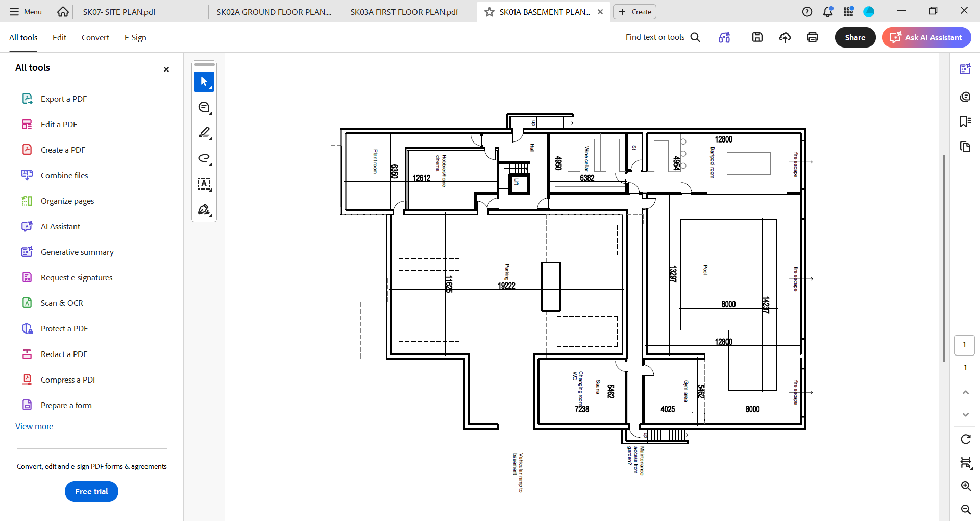Expand View more tools list
The width and height of the screenshot is (980, 521).
pyautogui.click(x=34, y=426)
